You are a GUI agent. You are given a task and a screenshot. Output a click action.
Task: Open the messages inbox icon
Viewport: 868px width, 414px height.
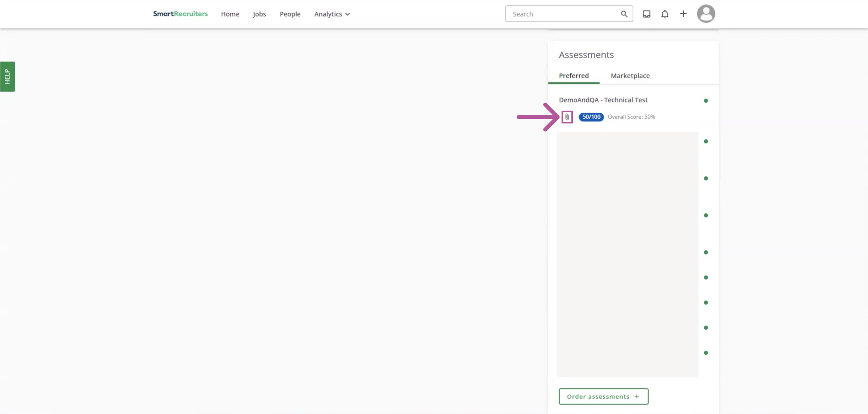[x=646, y=14]
